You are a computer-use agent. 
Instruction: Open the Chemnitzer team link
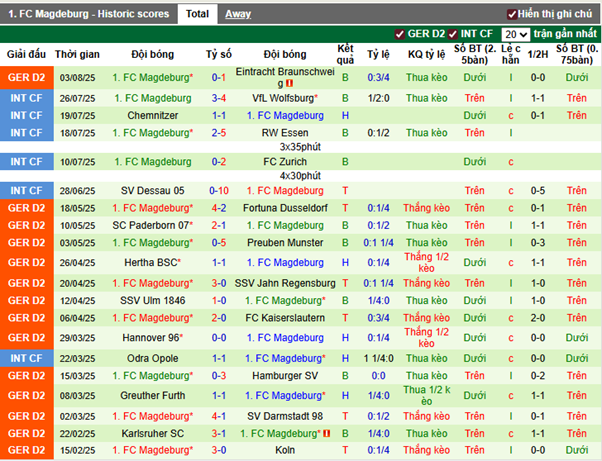click(x=152, y=116)
